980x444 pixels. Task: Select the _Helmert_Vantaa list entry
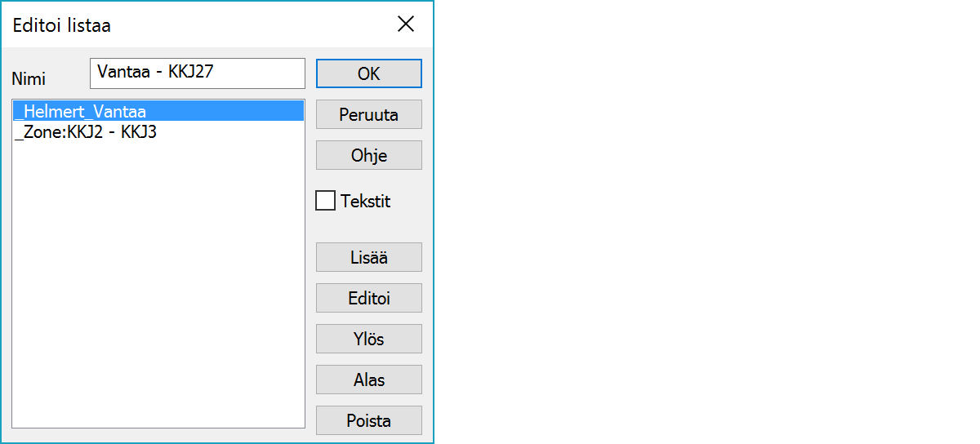pyautogui.click(x=81, y=112)
